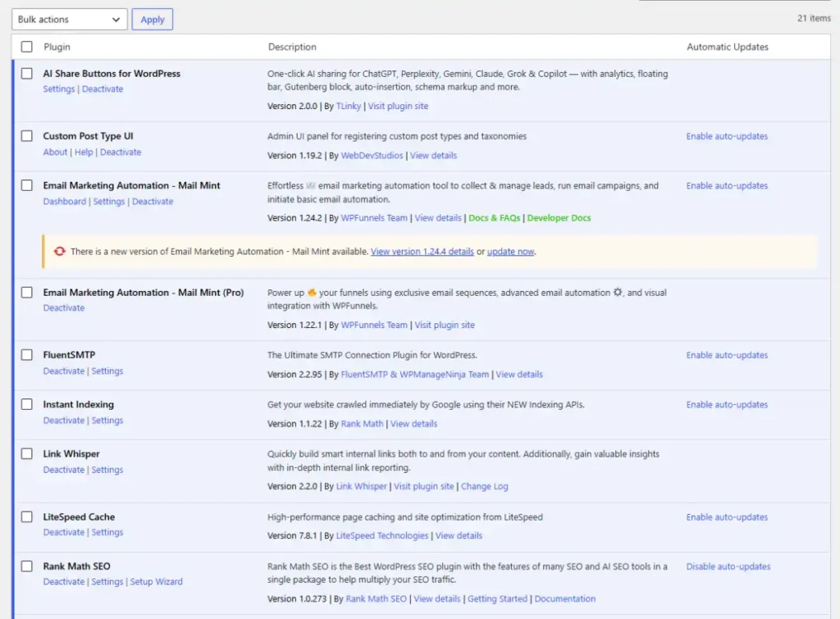Select the FluentSMTP checkbox
The image size is (840, 619).
coord(27,354)
